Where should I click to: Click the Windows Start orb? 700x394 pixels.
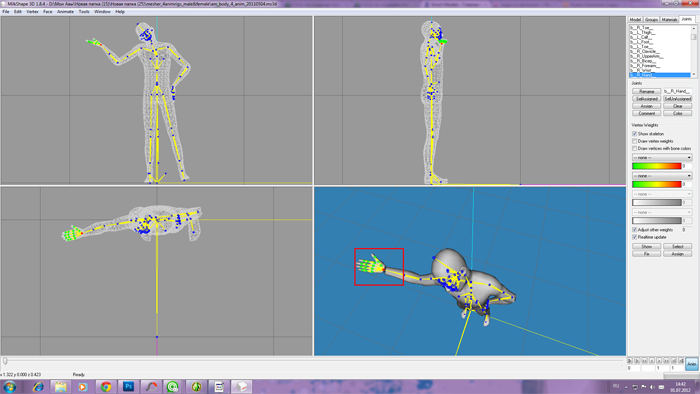pyautogui.click(x=10, y=386)
